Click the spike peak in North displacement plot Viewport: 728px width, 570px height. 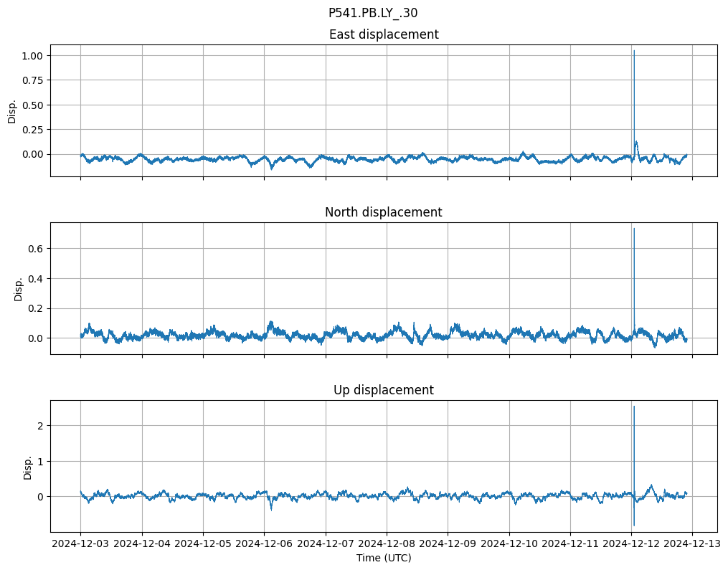coord(633,229)
